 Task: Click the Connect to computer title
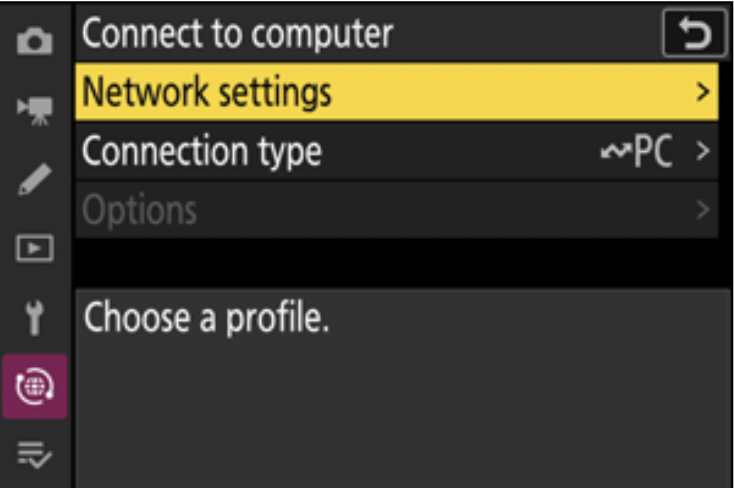(x=238, y=34)
